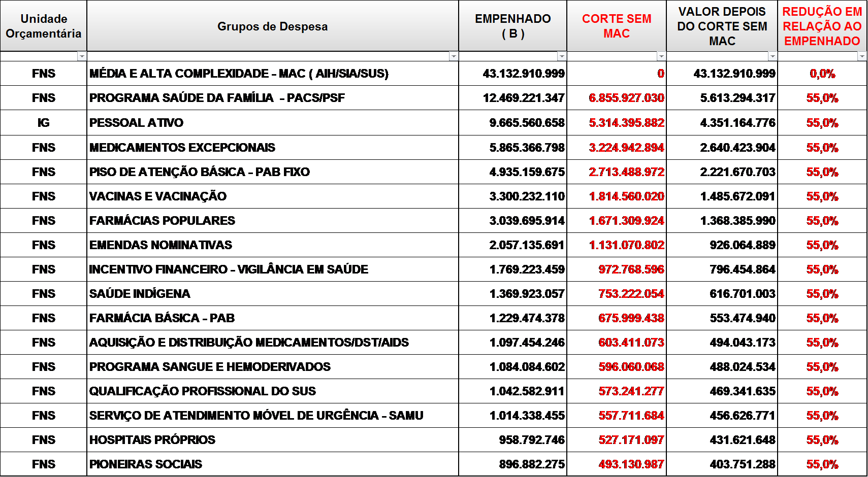This screenshot has width=868, height=477.
Task: Select the VALOR DEPOIS DO CORTE SEM MAC header
Action: [722, 26]
